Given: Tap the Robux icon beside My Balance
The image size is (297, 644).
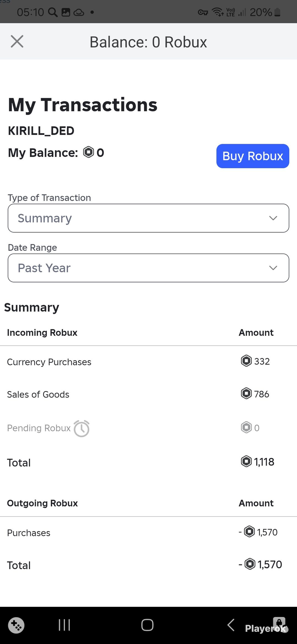Looking at the screenshot, I should point(89,152).
